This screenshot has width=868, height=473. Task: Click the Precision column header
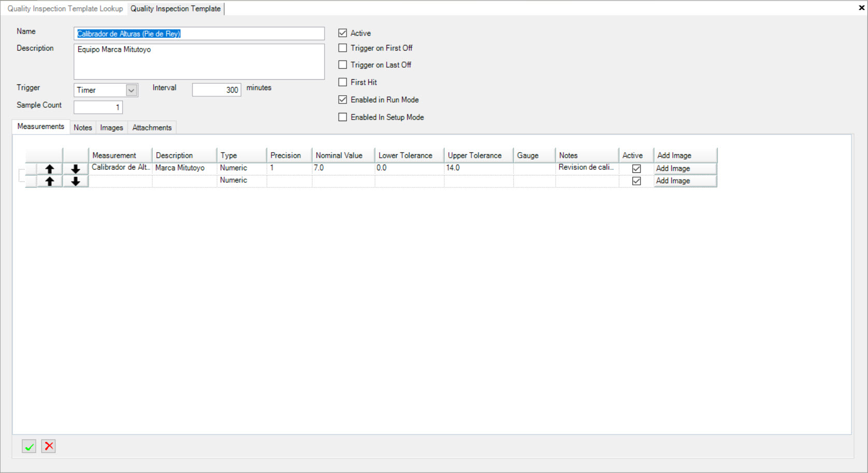coord(290,155)
